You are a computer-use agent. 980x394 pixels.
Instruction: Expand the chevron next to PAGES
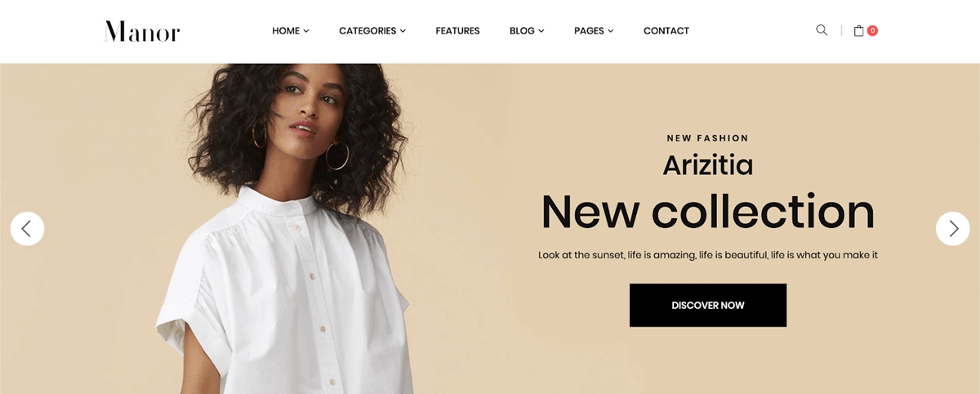point(610,31)
